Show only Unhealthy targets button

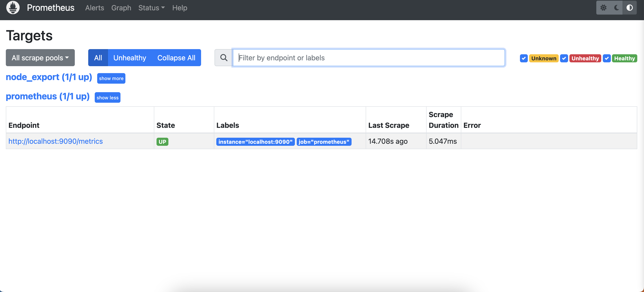pyautogui.click(x=130, y=58)
